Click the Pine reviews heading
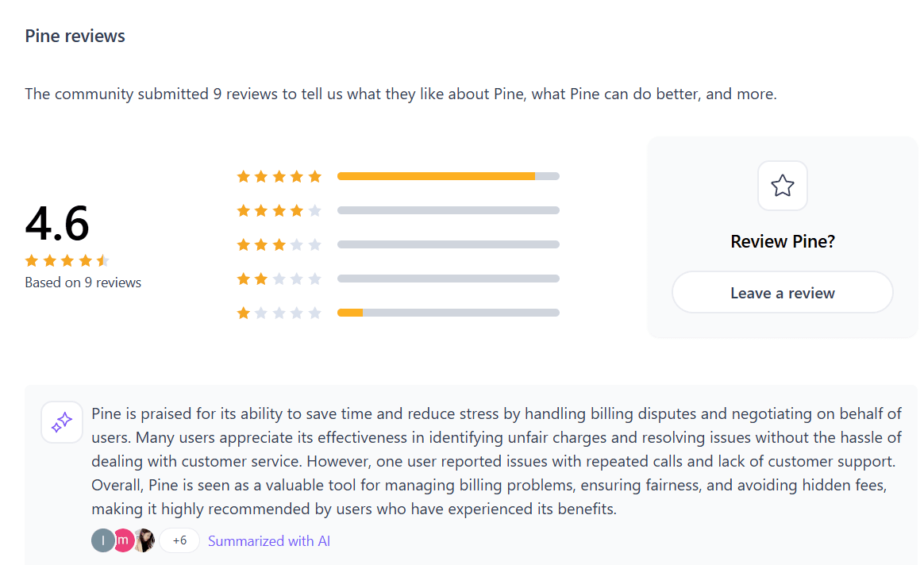This screenshot has height=565, width=924. tap(75, 36)
